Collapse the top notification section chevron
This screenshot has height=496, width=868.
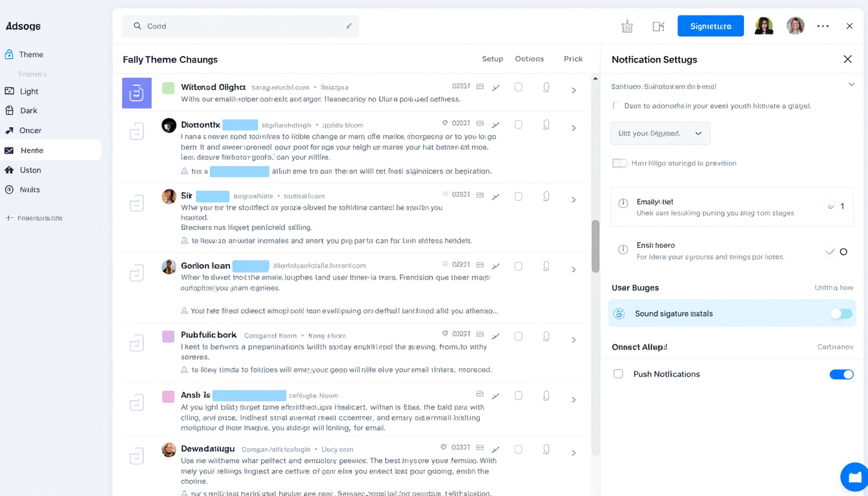pyautogui.click(x=851, y=85)
